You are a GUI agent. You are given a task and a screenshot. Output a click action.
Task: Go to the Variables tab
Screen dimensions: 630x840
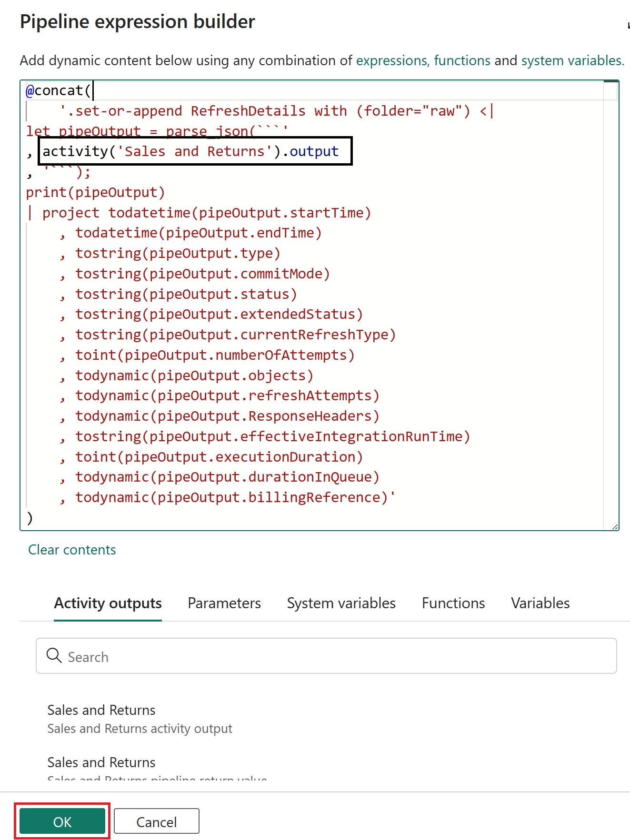click(540, 603)
